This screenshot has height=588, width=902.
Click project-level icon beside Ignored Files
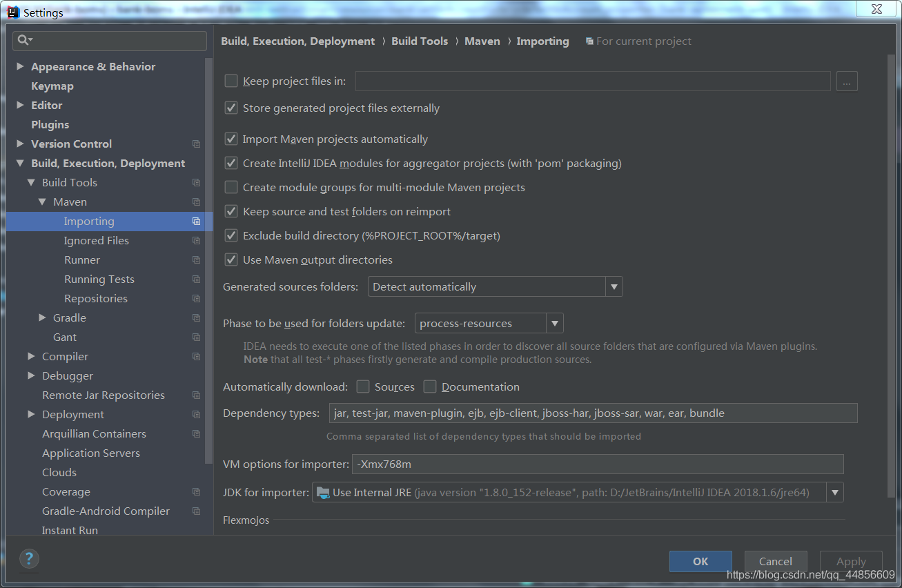tap(196, 241)
